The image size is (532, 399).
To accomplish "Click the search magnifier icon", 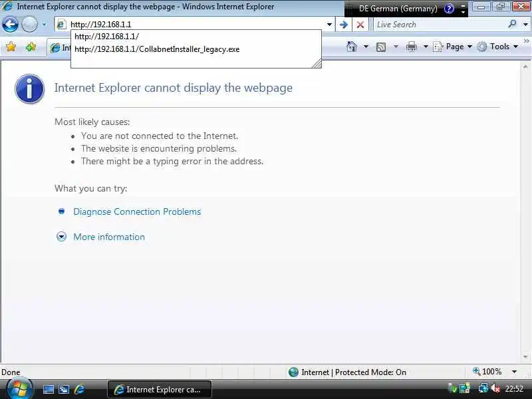I will tap(512, 24).
